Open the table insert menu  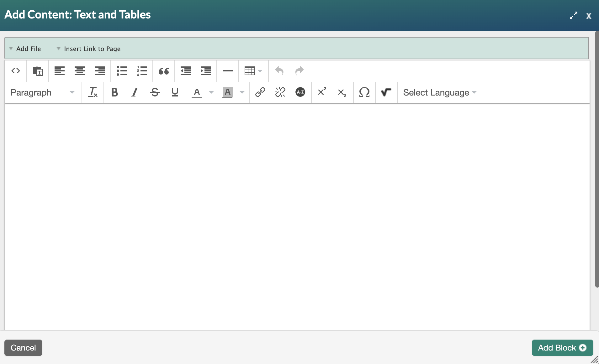(x=253, y=71)
